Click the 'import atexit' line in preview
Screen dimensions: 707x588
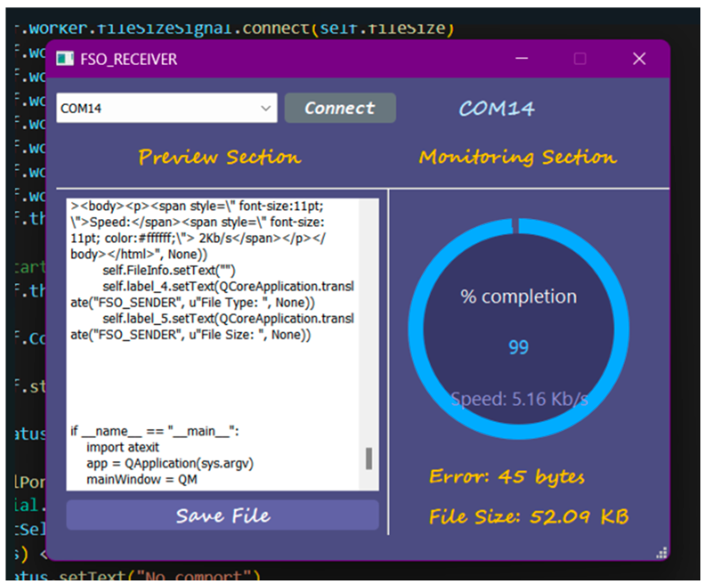pos(122,447)
